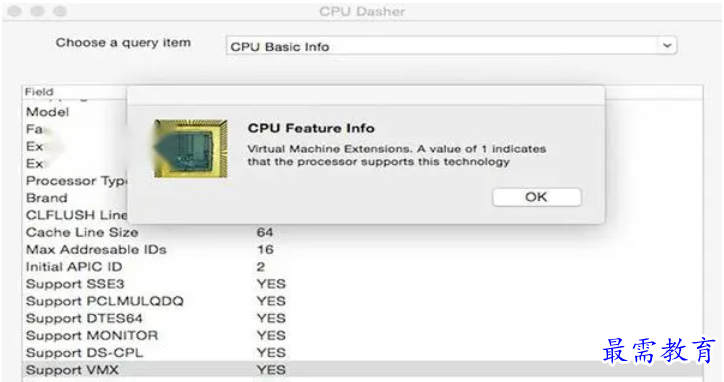Image resolution: width=724 pixels, height=382 pixels.
Task: Select the Support DTES64 row
Action: (362, 318)
